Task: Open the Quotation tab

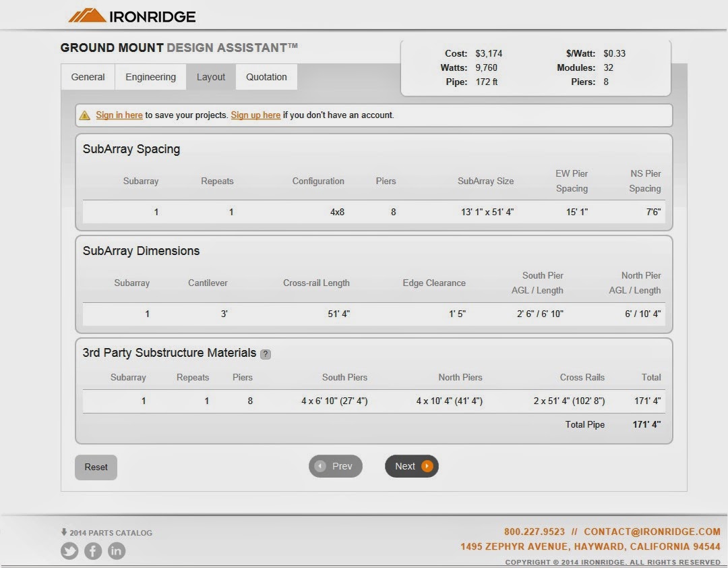Action: (266, 77)
